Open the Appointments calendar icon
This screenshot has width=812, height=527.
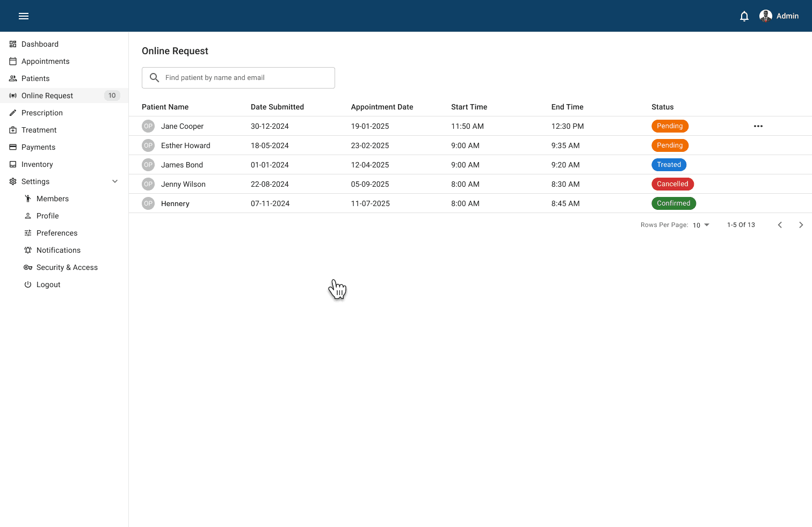tap(13, 61)
